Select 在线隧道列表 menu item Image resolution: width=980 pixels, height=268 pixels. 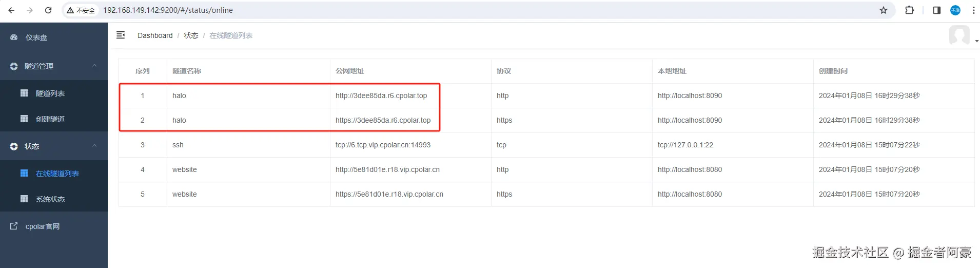click(54, 174)
